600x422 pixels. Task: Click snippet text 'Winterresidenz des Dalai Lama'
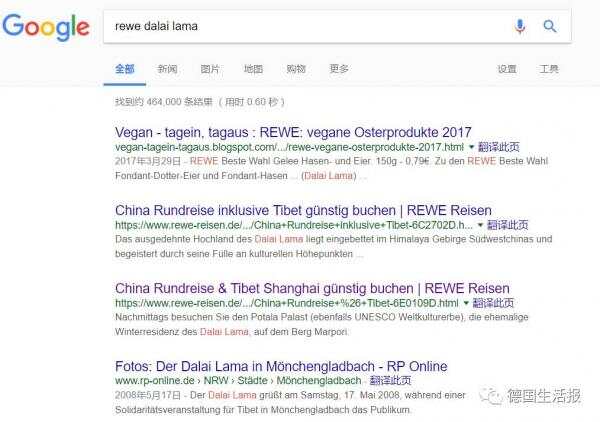click(x=182, y=332)
